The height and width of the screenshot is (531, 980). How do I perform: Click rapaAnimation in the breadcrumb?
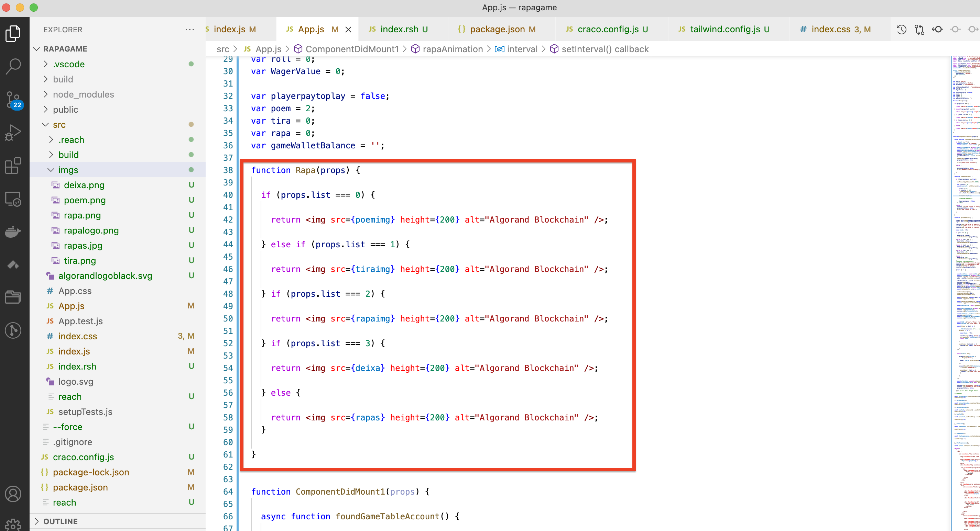(452, 49)
